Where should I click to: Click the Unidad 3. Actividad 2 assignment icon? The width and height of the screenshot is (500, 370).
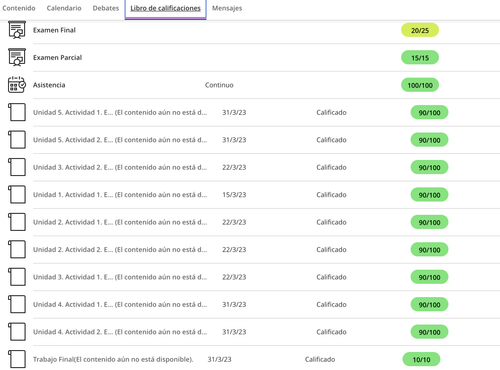tap(17, 167)
